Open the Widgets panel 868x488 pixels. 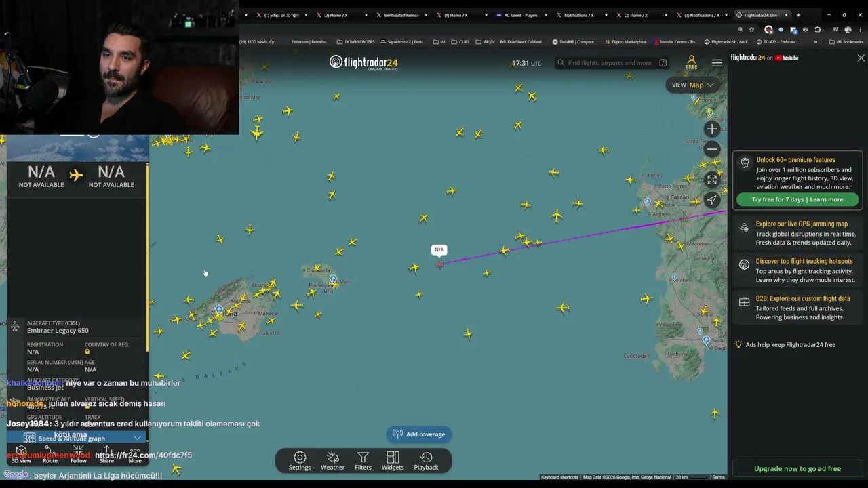393,461
